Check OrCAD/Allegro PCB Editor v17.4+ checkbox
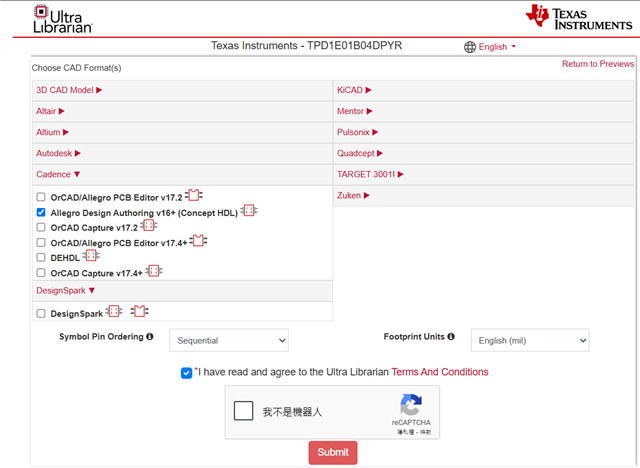640x468 pixels. 41,242
